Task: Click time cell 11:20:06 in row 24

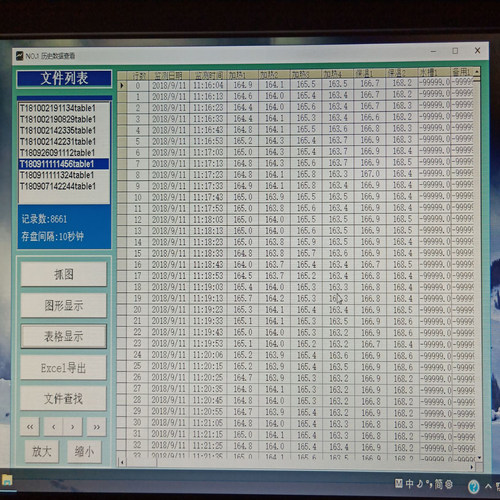Action: click(208, 355)
